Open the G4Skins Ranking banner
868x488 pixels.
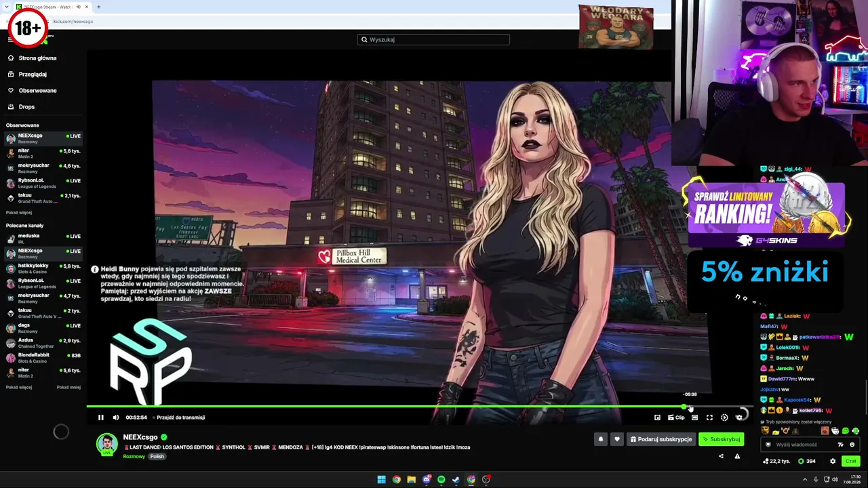[x=766, y=213]
